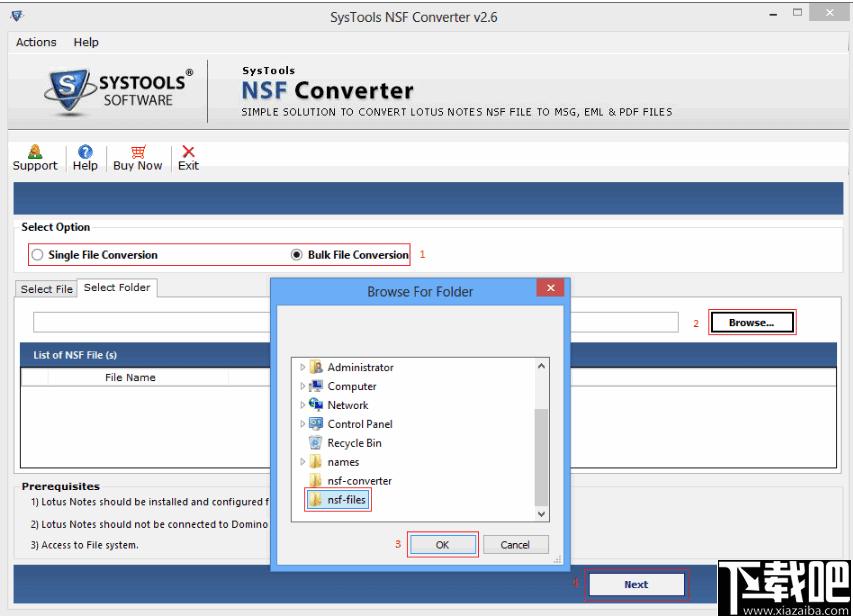The image size is (853, 616).
Task: Switch to the Select Folder tab
Action: pyautogui.click(x=117, y=287)
